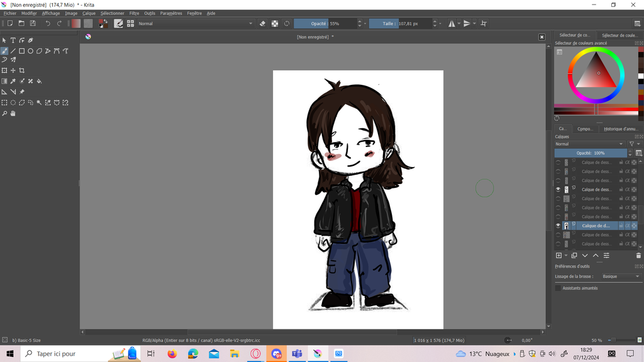Activate the Zoom magnifier tool

click(4, 114)
